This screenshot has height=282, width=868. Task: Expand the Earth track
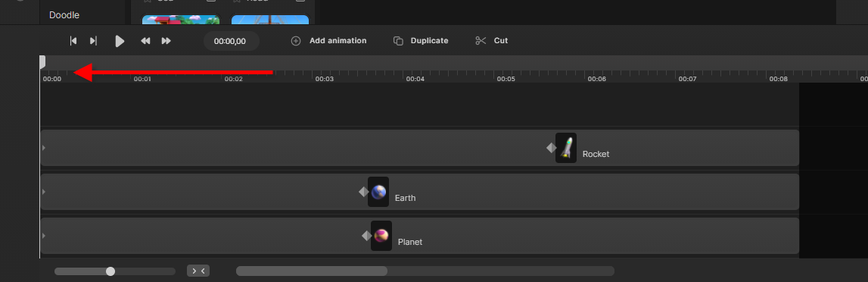[x=44, y=192]
